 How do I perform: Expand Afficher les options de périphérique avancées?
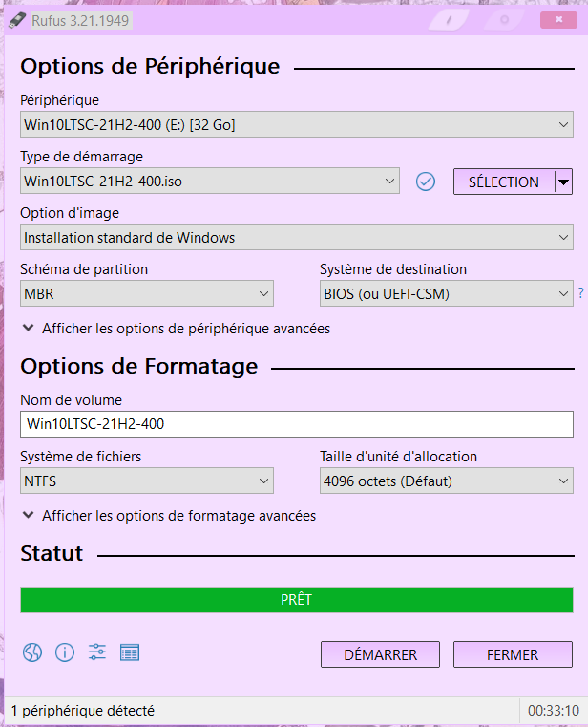pos(176,329)
